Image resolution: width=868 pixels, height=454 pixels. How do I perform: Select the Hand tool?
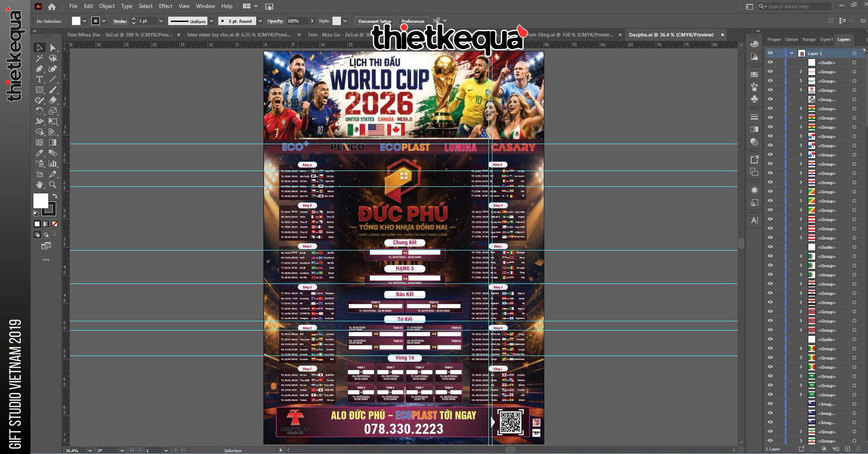(x=40, y=185)
